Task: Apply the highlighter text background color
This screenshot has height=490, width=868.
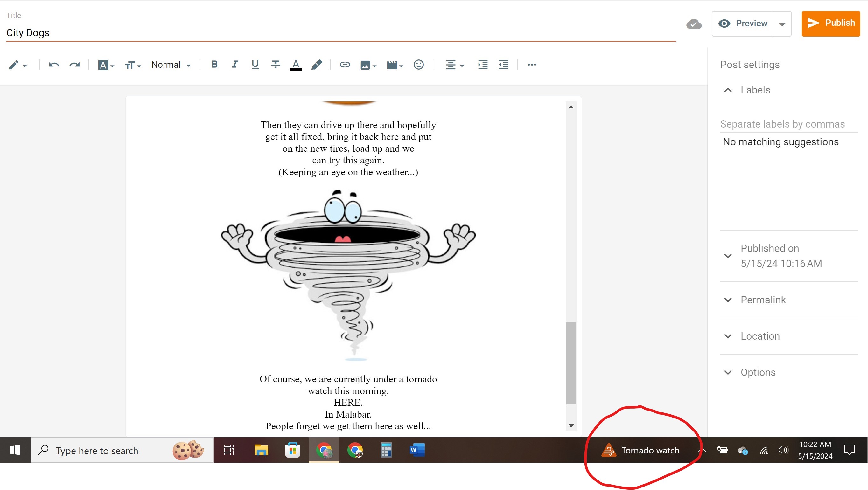Action: pyautogui.click(x=316, y=65)
